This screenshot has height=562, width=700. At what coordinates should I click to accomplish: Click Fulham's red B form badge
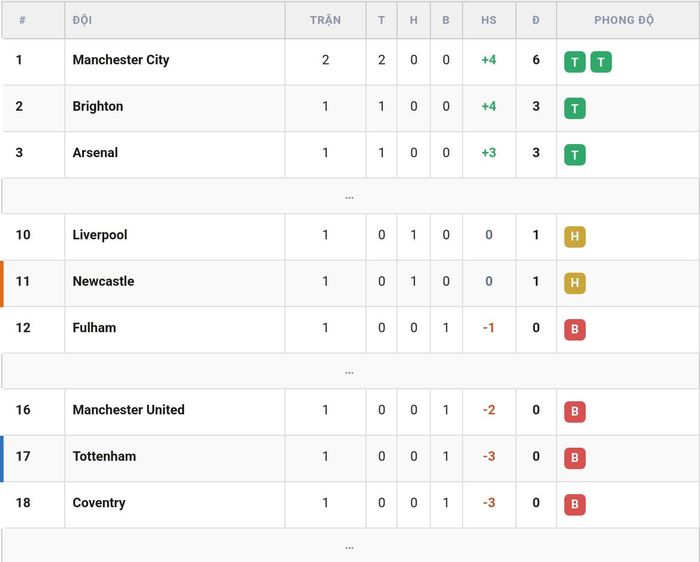(x=575, y=329)
